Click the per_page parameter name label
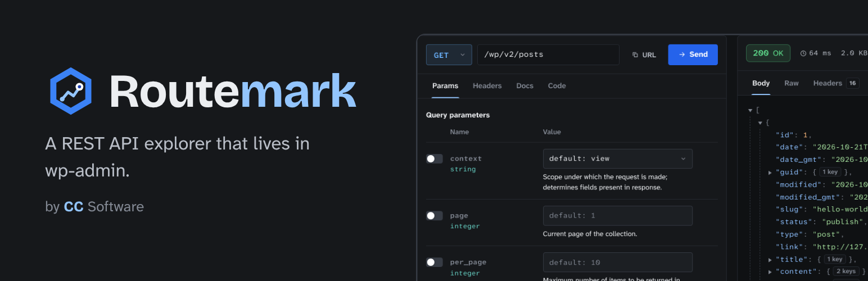Image resolution: width=868 pixels, height=281 pixels. (468, 262)
